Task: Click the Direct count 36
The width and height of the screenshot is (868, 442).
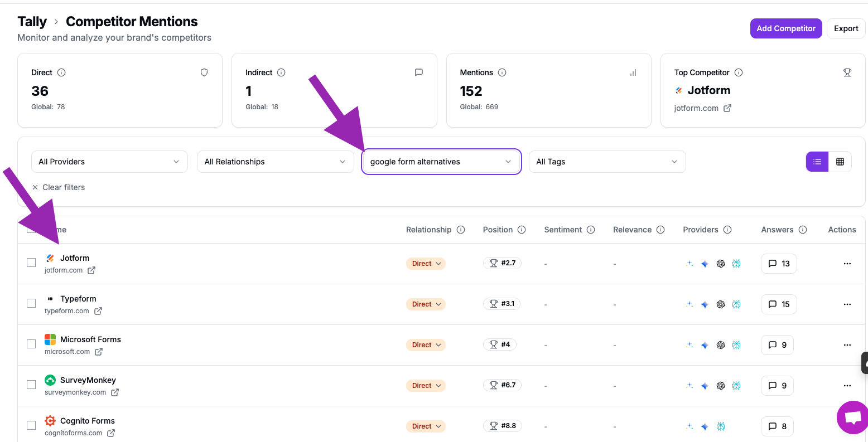Action: pyautogui.click(x=40, y=91)
